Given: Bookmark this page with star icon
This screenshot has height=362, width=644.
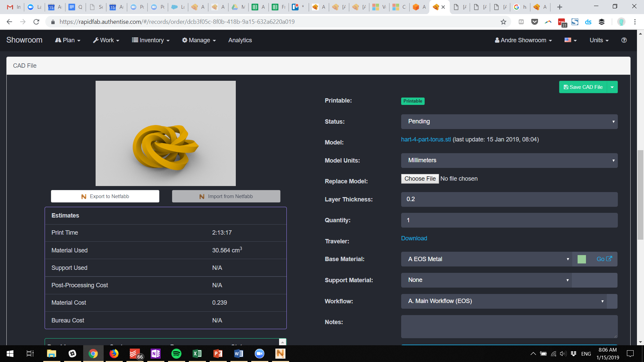Looking at the screenshot, I should [503, 22].
